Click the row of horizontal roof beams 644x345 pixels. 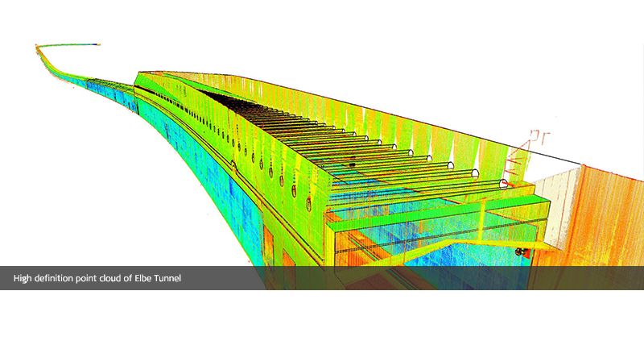click(x=338, y=137)
